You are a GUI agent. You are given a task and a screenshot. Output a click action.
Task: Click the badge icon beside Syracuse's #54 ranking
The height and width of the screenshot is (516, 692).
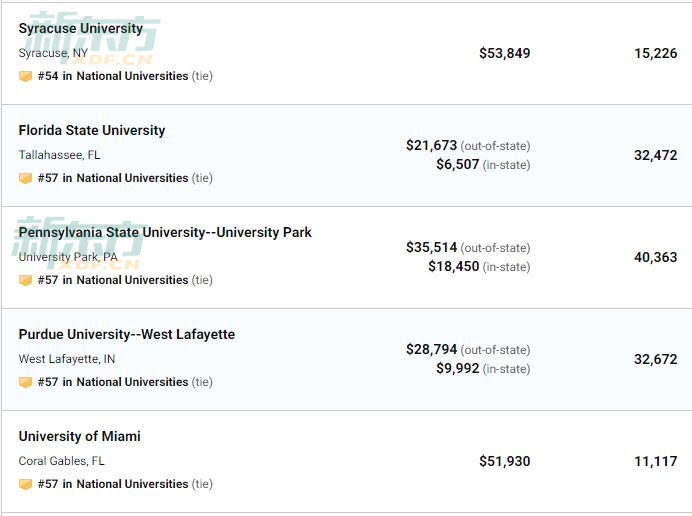tap(25, 76)
